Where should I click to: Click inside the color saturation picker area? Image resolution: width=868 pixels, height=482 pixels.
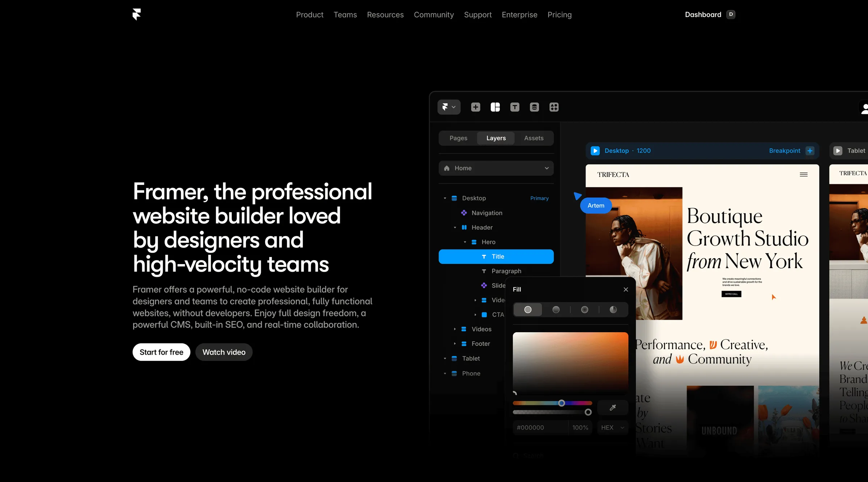(570, 363)
